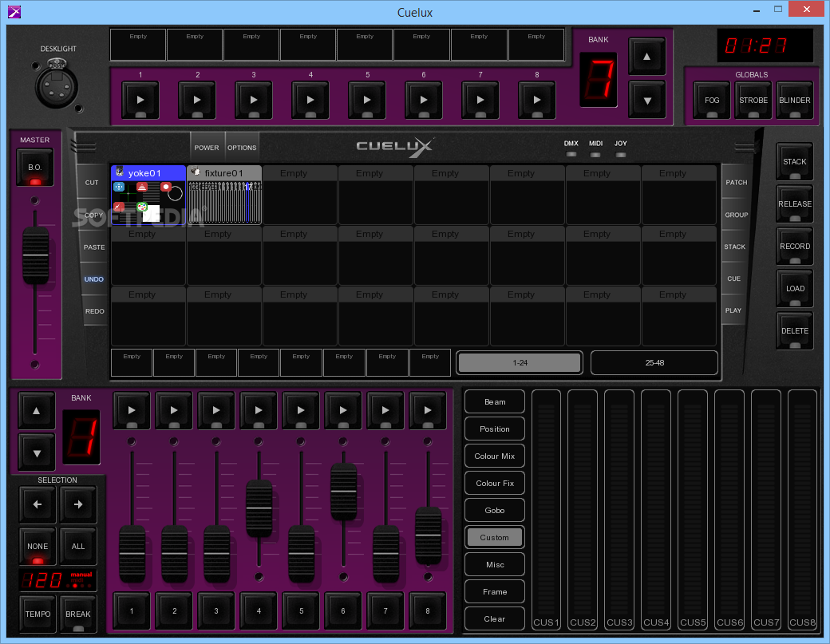Click the NONE selection button
Screen dimensions: 830x644
(x=37, y=546)
